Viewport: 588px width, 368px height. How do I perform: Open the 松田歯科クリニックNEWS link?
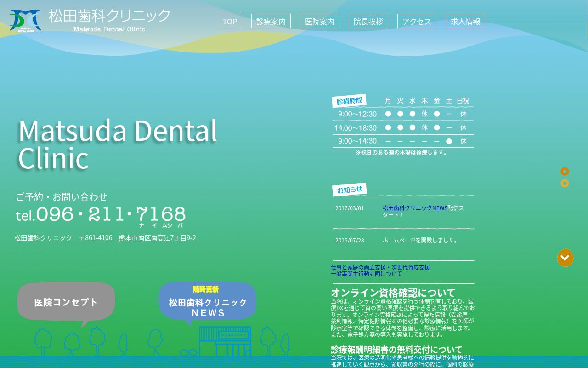(x=415, y=208)
